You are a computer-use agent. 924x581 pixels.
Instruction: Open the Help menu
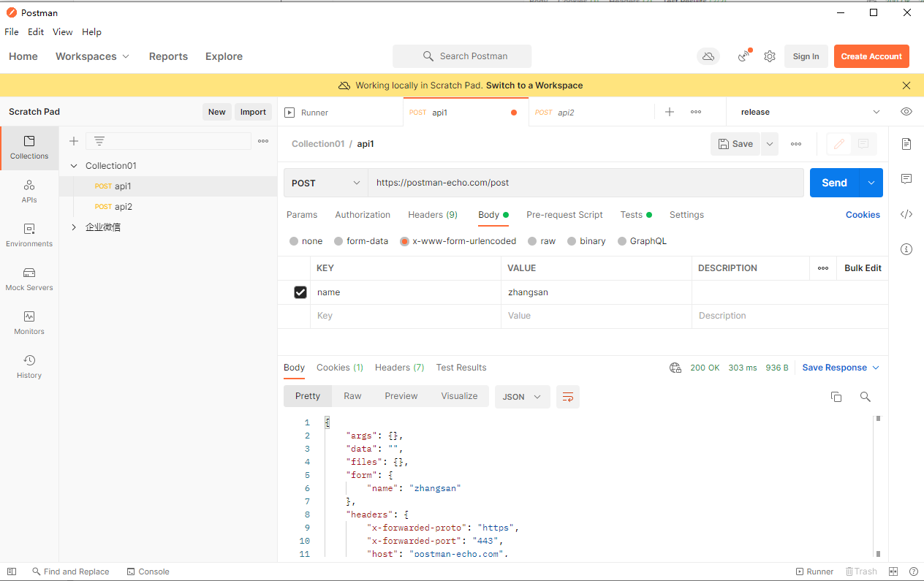[91, 32]
